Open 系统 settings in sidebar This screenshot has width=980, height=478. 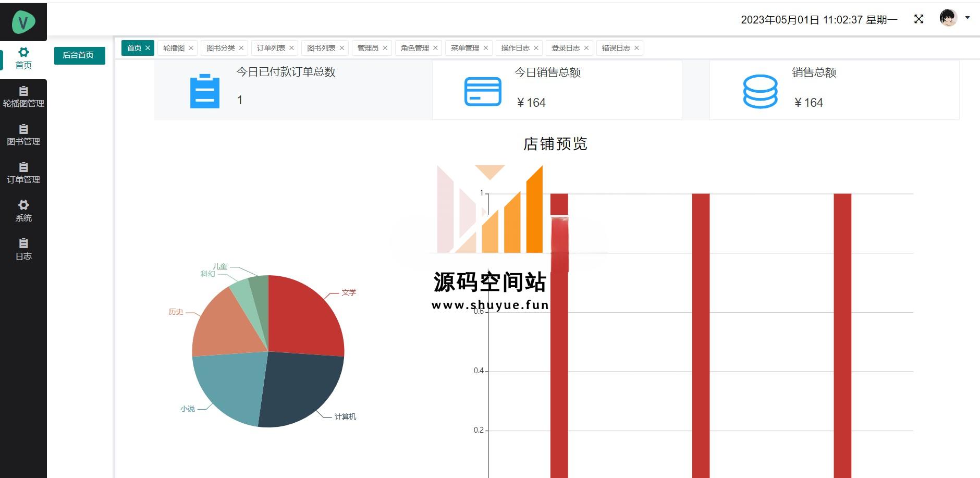pyautogui.click(x=23, y=211)
